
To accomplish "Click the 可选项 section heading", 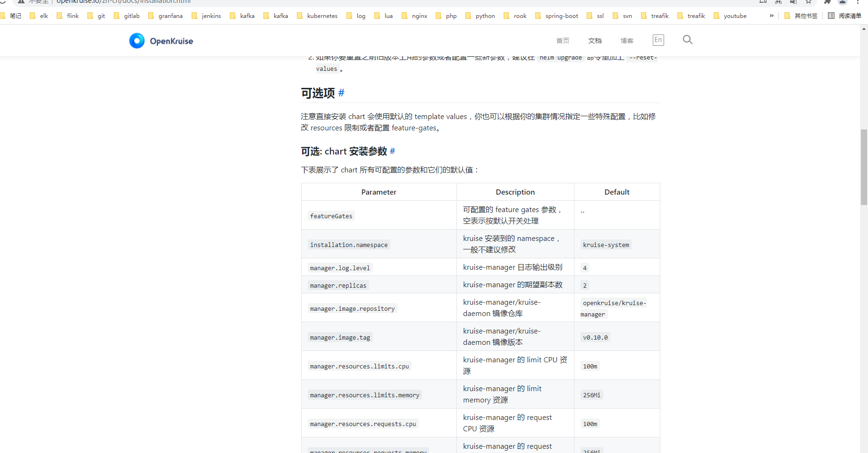I will 318,93.
